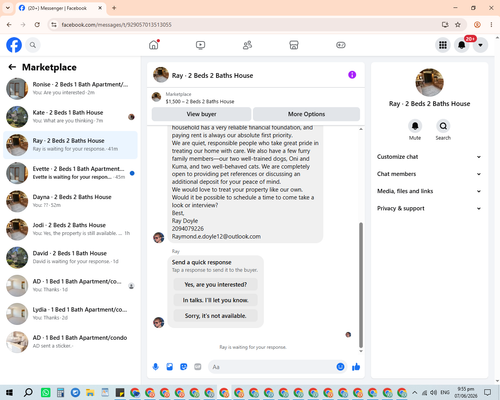Open conversation information purple icon
The image size is (500, 400).
click(352, 75)
